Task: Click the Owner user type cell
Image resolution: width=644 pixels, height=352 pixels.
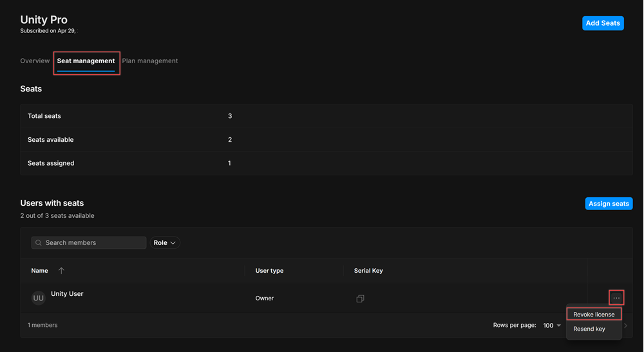Action: coord(265,298)
